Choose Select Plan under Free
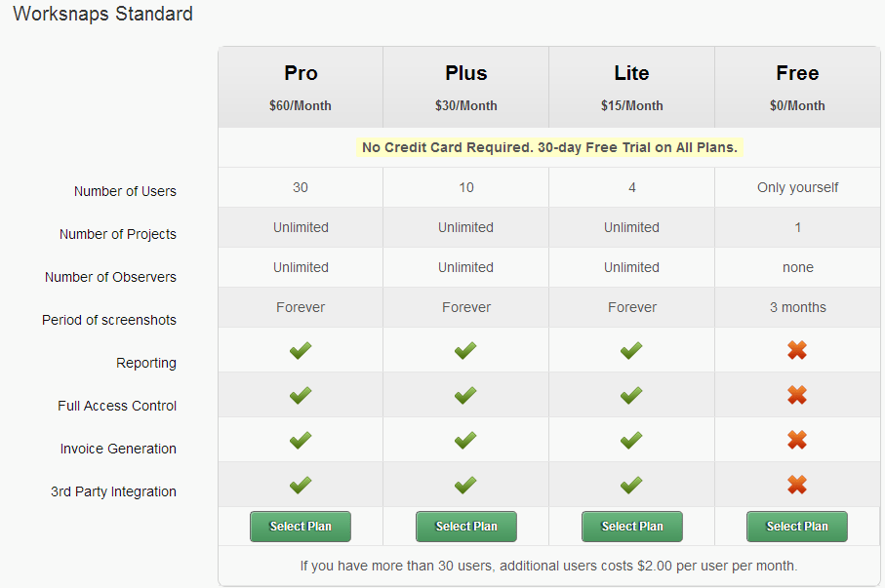Screen dimensions: 885x588 coord(797,527)
